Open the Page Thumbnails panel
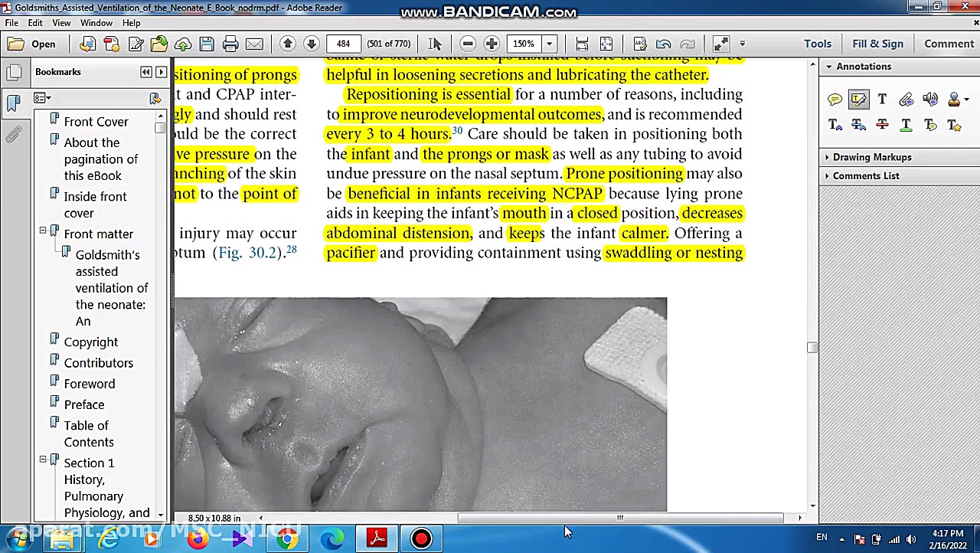The image size is (980, 553). tap(14, 73)
